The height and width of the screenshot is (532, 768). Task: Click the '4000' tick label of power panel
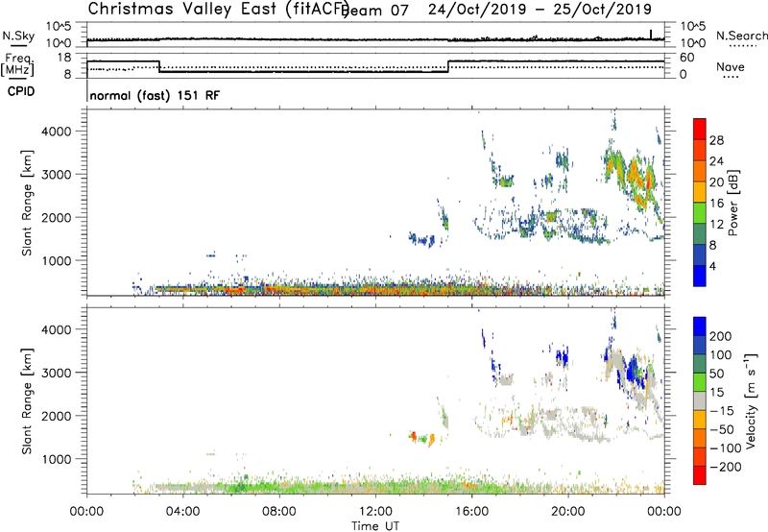click(x=56, y=132)
